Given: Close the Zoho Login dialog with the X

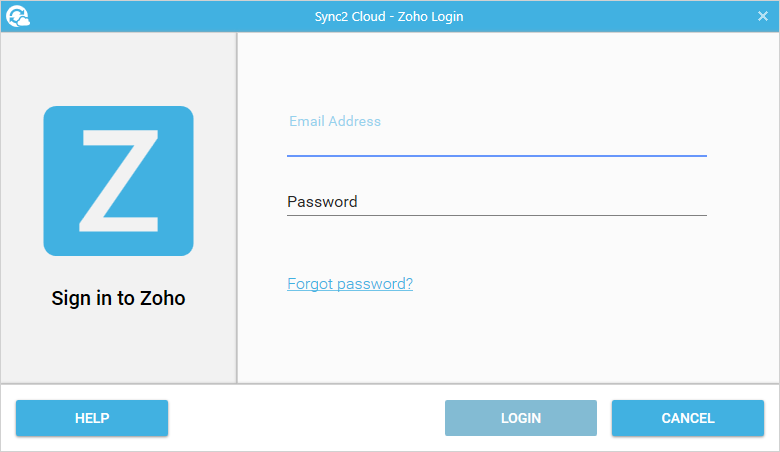Looking at the screenshot, I should [763, 16].
